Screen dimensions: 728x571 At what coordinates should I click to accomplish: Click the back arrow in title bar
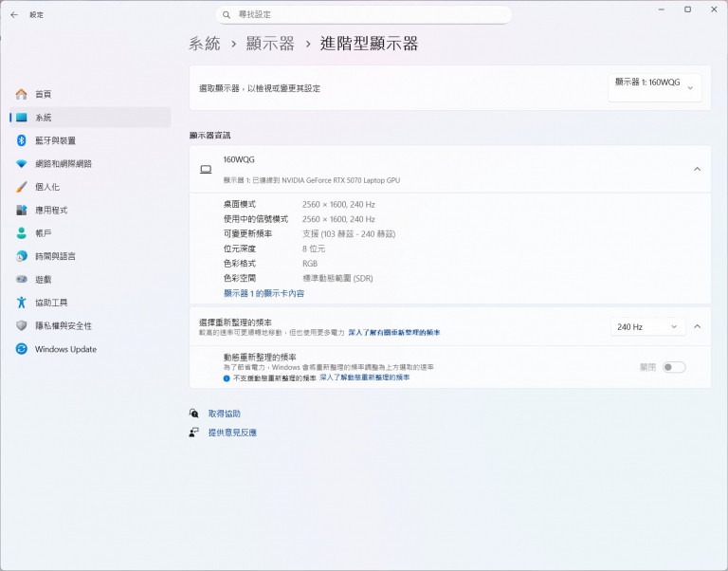14,14
